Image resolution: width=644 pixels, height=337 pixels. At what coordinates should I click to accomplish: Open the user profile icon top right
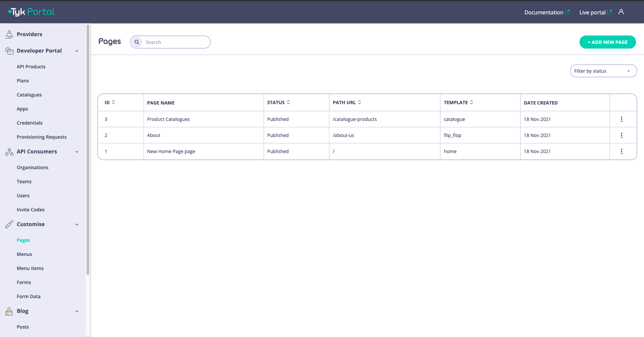(x=621, y=12)
